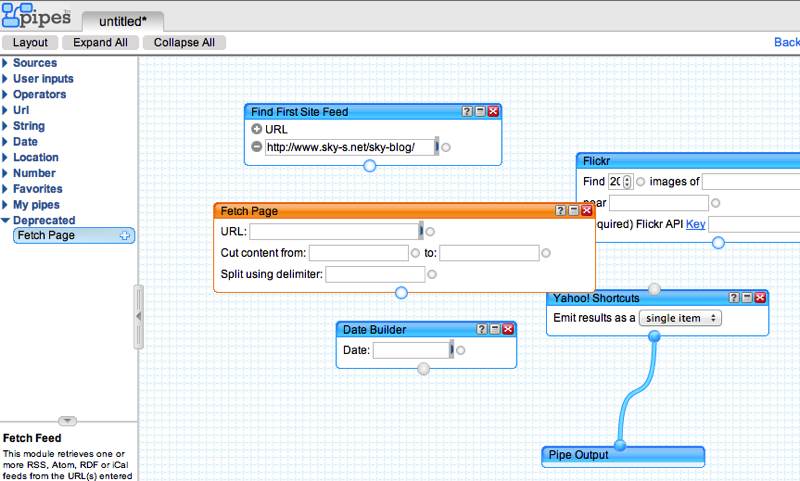Close the Date Builder module

click(508, 329)
